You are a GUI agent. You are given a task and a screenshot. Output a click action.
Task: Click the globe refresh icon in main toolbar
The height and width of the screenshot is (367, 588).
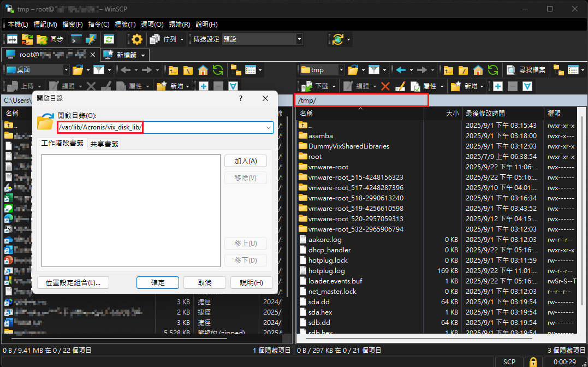click(337, 39)
